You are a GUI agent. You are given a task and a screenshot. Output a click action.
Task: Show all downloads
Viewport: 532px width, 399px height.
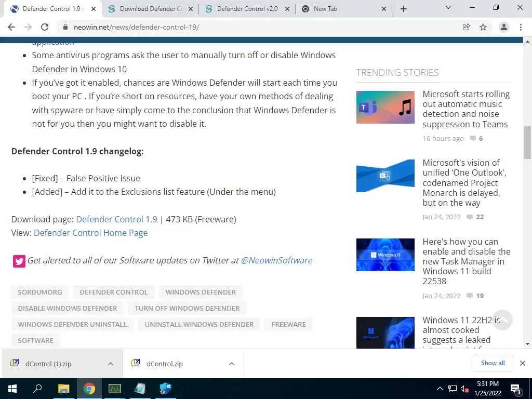coord(493,363)
